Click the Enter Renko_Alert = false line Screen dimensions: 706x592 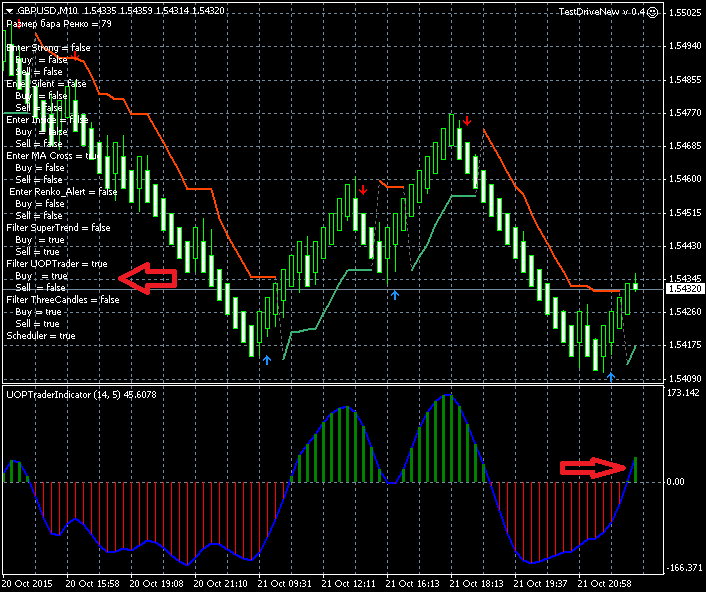[63, 192]
